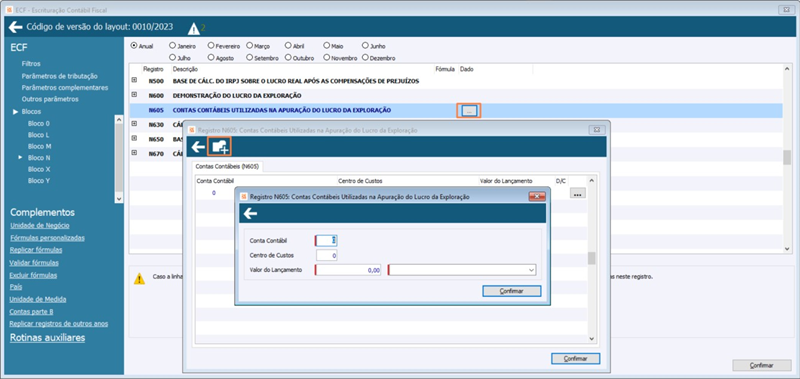Click the Conta Contábil input field
The height and width of the screenshot is (379, 800).
pyautogui.click(x=327, y=240)
